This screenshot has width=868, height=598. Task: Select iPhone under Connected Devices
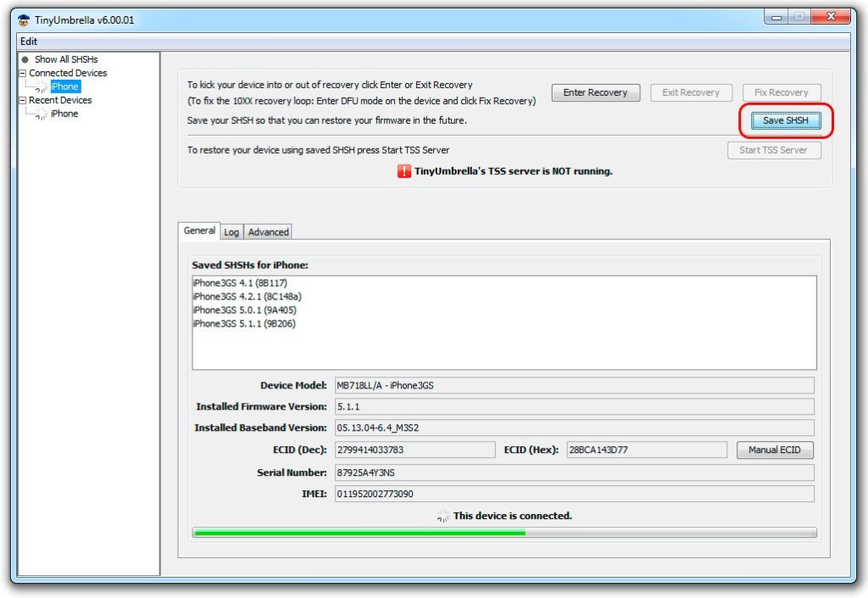click(x=64, y=87)
